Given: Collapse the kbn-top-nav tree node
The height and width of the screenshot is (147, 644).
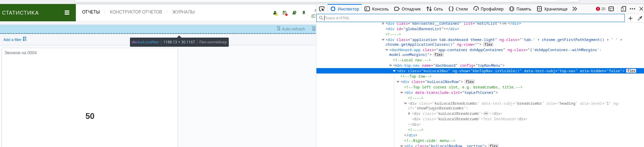Looking at the screenshot, I should (x=391, y=65).
